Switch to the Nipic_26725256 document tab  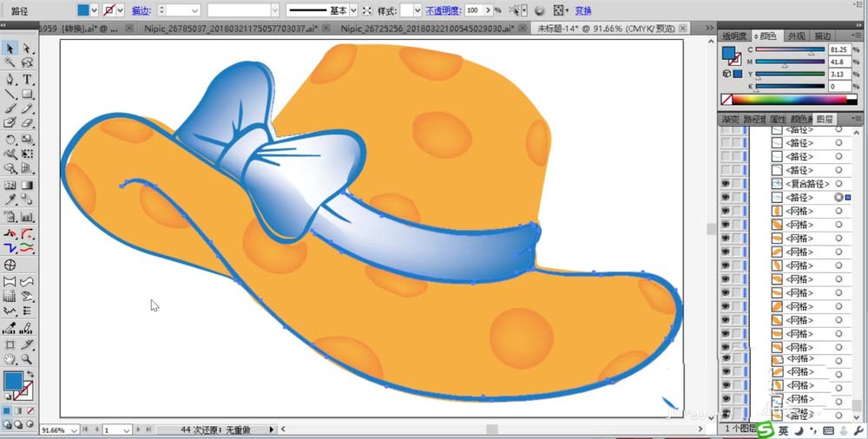tap(425, 28)
